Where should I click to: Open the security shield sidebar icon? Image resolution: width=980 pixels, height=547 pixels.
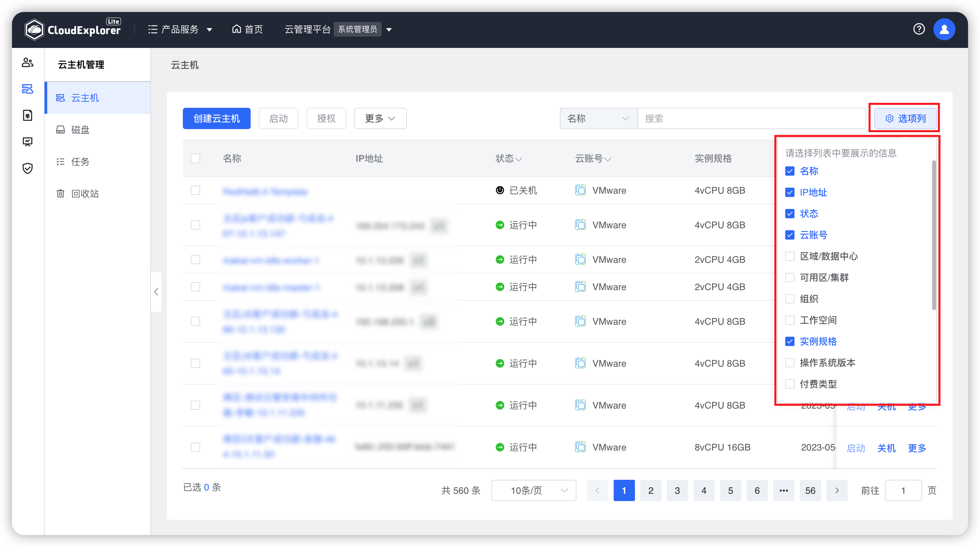27,168
